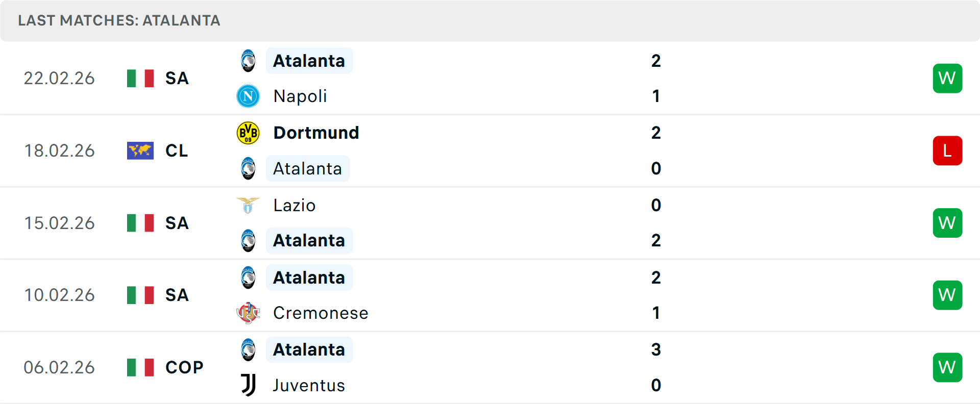This screenshot has height=404, width=980.
Task: Click the Juventus logo icon
Action: (248, 385)
